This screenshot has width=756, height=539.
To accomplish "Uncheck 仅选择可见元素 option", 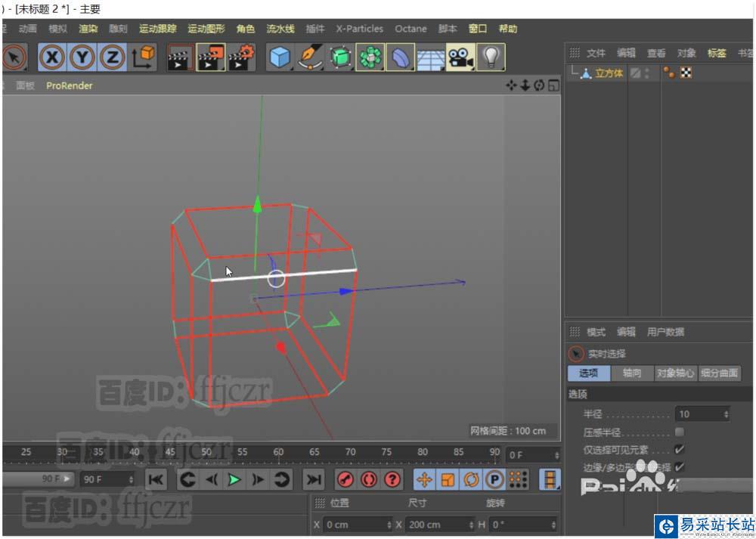I will click(x=679, y=450).
